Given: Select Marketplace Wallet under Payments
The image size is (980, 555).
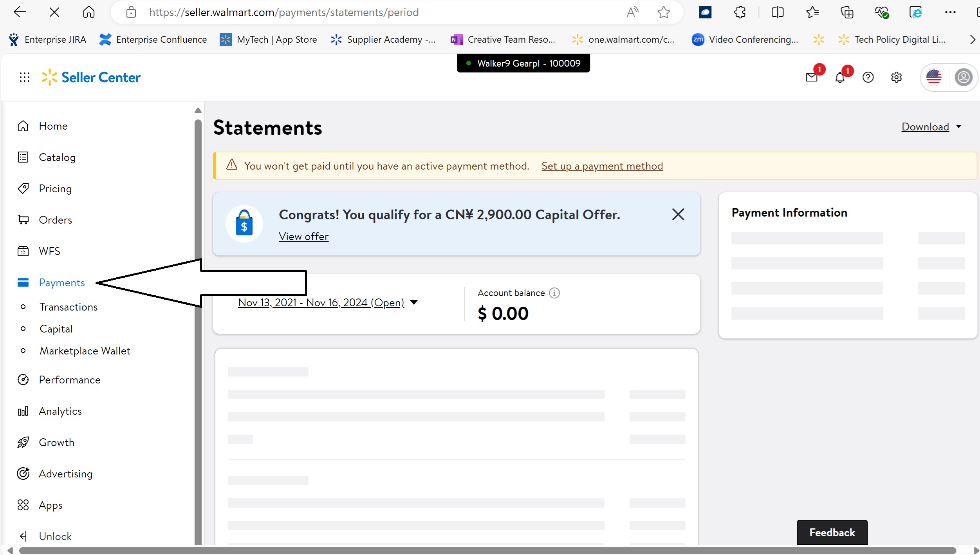Looking at the screenshot, I should (x=85, y=351).
